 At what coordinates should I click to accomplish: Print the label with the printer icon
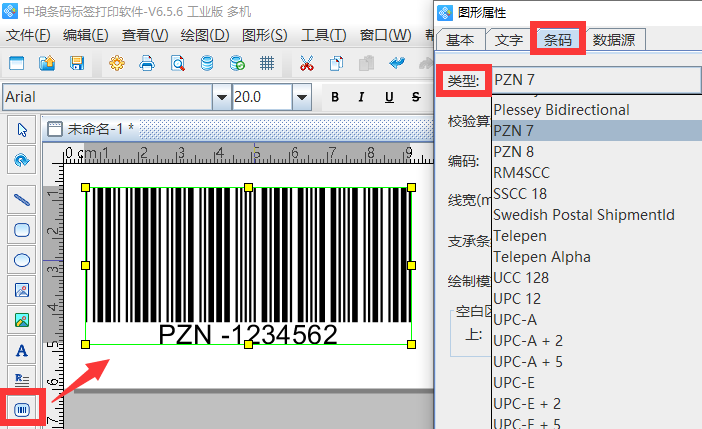click(147, 64)
